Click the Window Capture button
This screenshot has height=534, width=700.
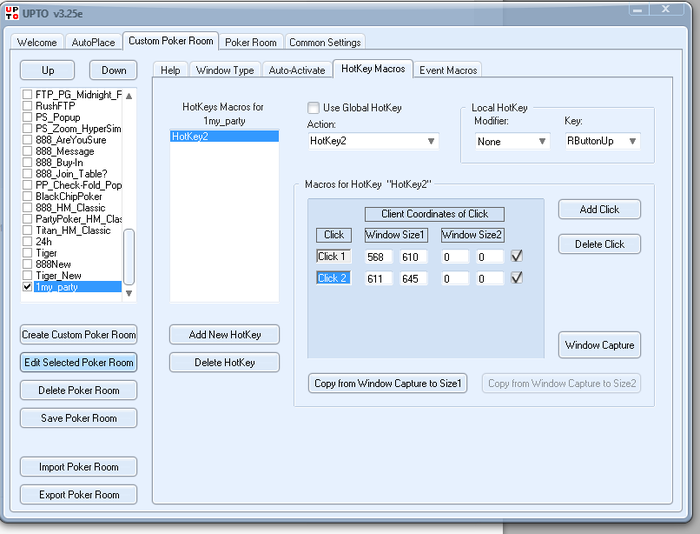[x=599, y=345]
